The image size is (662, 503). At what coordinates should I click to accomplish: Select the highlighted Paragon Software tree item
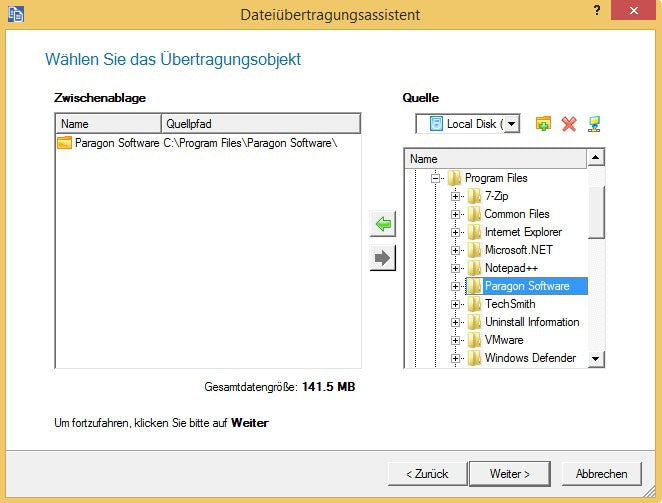[527, 286]
